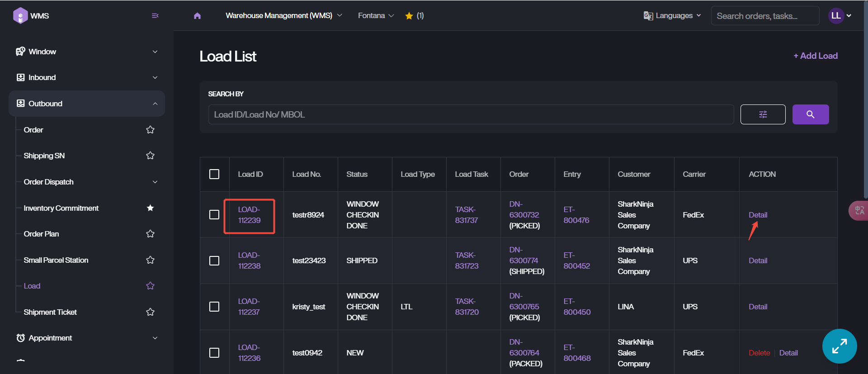This screenshot has height=374, width=868.
Task: Click the floating translate icon at right edge
Action: point(859,210)
